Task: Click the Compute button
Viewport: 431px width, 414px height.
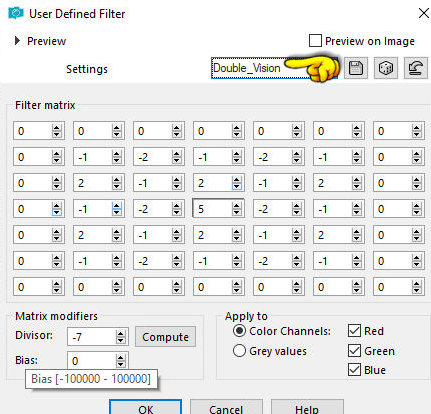Action: (165, 337)
